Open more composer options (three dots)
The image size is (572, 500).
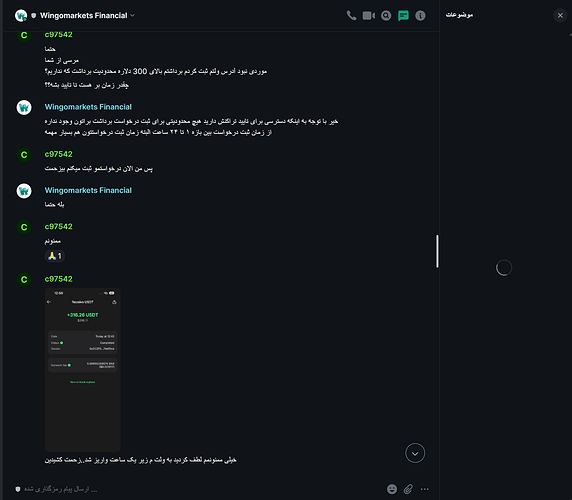click(425, 489)
